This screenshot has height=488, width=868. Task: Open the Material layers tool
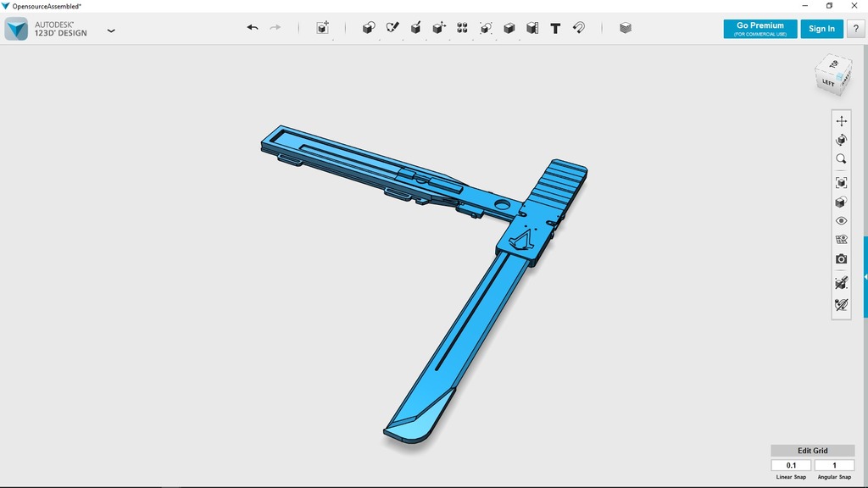click(x=625, y=28)
